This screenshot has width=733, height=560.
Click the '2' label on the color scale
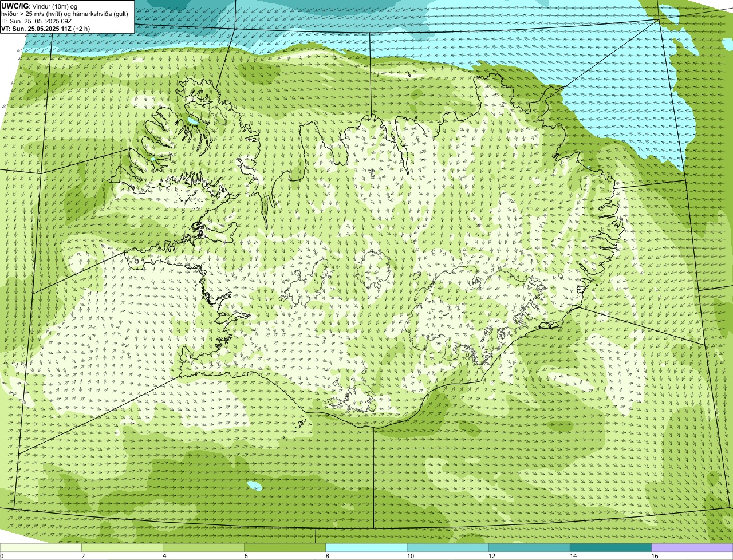83,556
